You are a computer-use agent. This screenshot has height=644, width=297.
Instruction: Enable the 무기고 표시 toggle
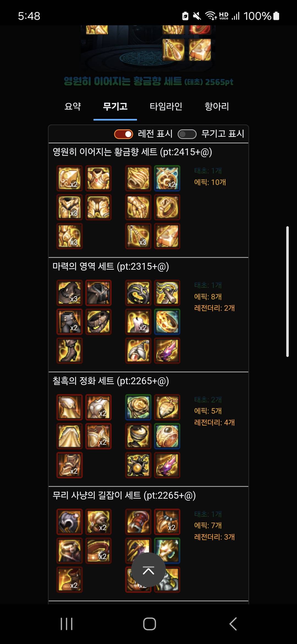[x=187, y=134]
